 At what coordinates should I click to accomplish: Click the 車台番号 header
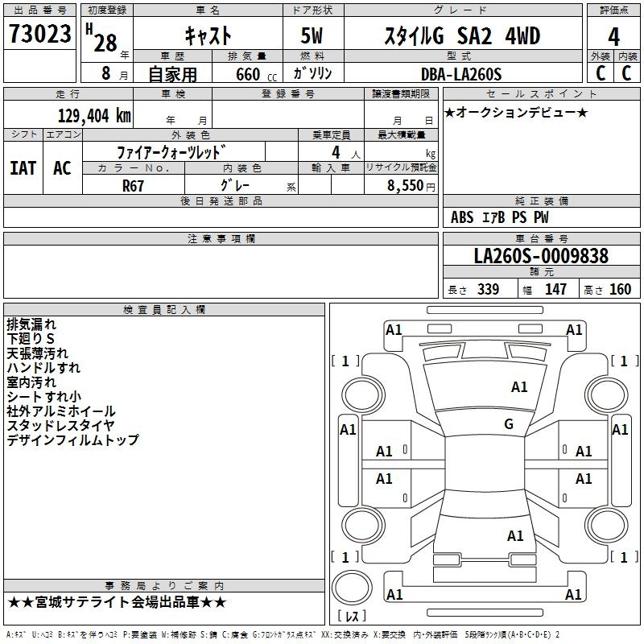[x=541, y=238]
